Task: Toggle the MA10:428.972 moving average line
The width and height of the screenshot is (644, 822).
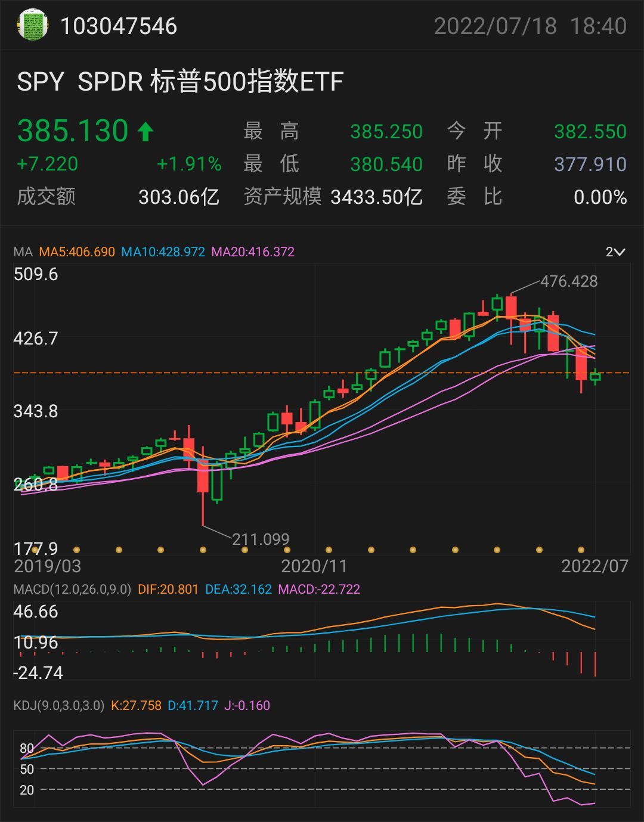Action: coord(163,252)
